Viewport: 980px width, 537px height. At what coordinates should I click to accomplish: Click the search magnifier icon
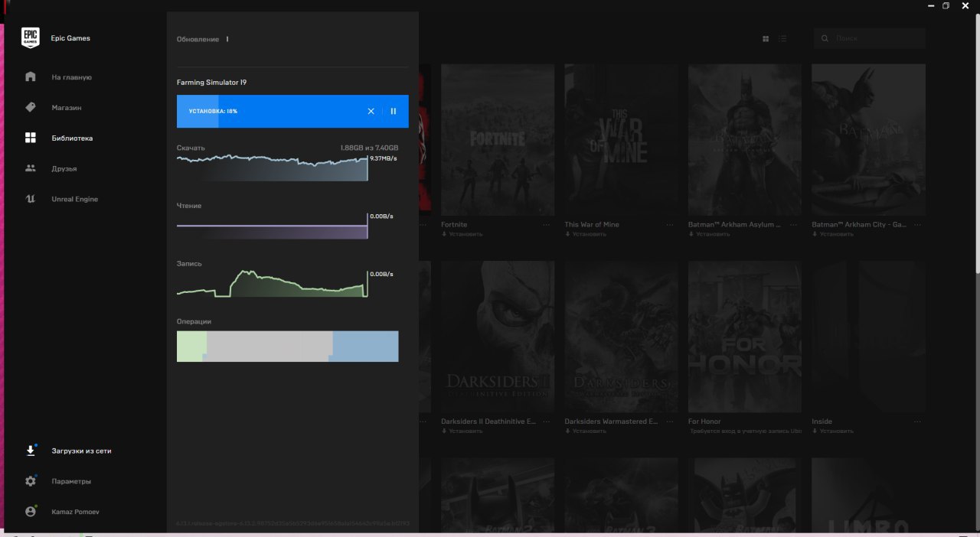(825, 38)
